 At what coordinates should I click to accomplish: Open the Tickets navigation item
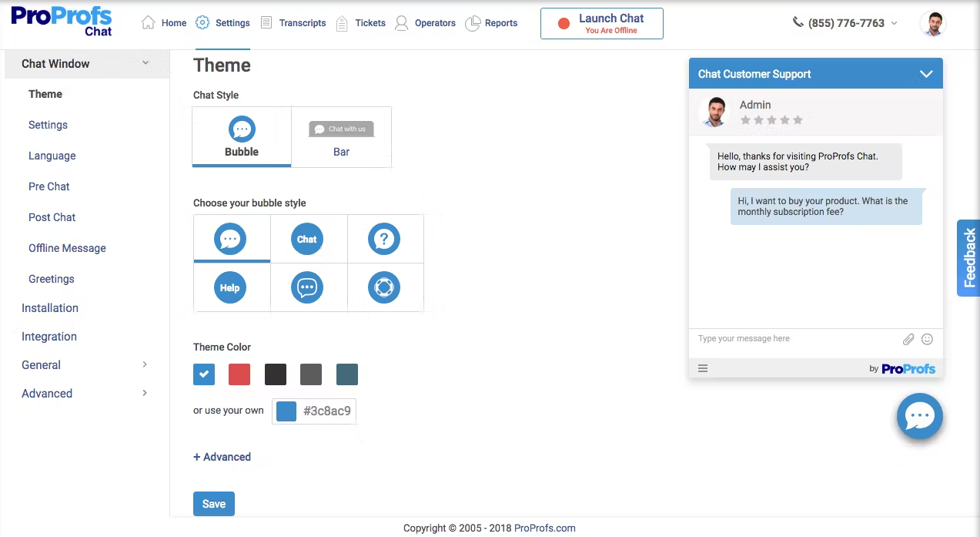[x=361, y=23]
